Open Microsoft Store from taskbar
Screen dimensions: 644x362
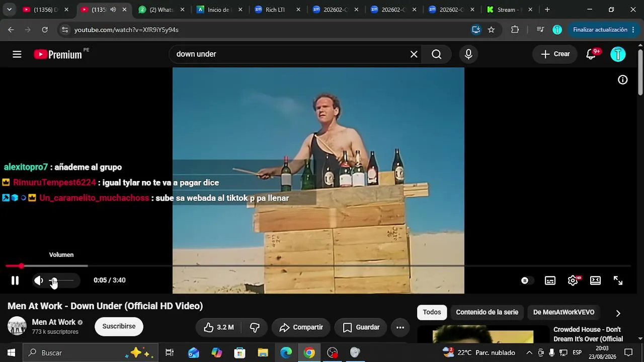coord(240,352)
